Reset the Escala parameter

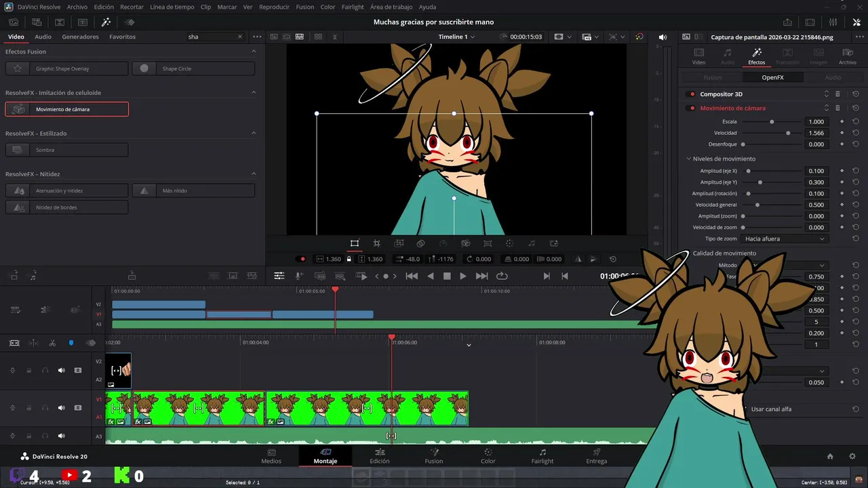(856, 122)
